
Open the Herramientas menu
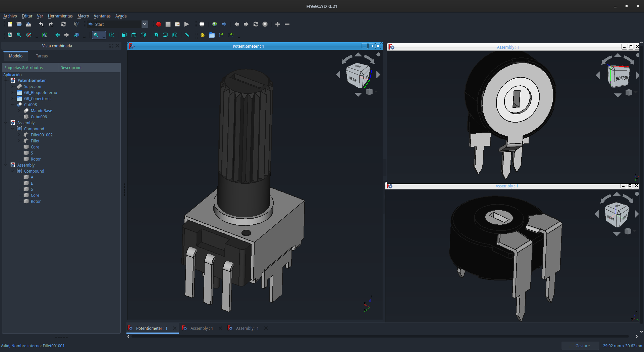[60, 16]
